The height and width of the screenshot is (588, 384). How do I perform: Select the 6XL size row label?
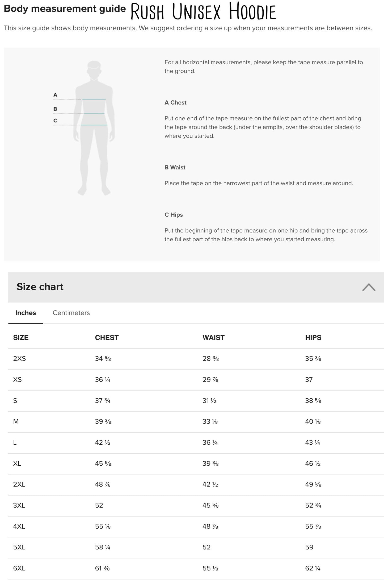point(19,568)
